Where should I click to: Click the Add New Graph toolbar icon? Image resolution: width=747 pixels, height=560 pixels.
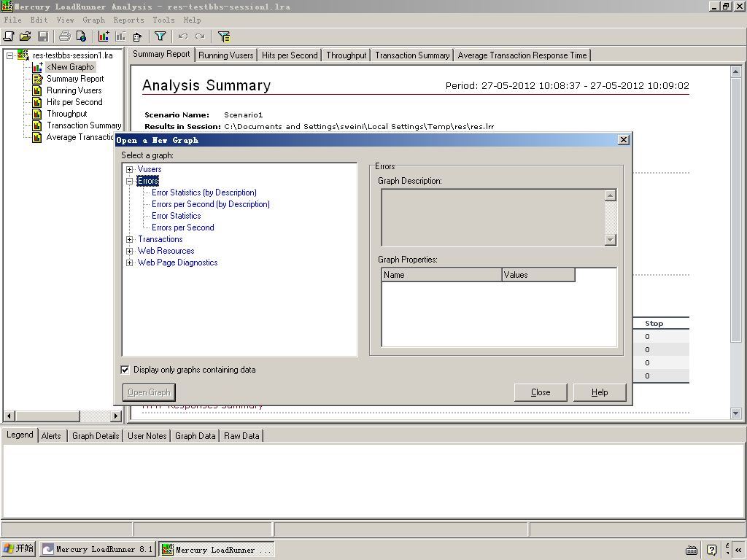(x=104, y=36)
